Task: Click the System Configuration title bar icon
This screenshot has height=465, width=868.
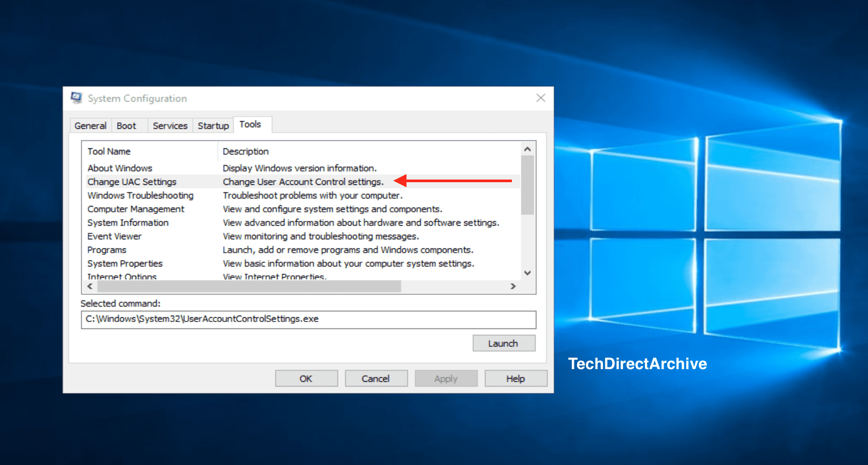Action: 76,98
